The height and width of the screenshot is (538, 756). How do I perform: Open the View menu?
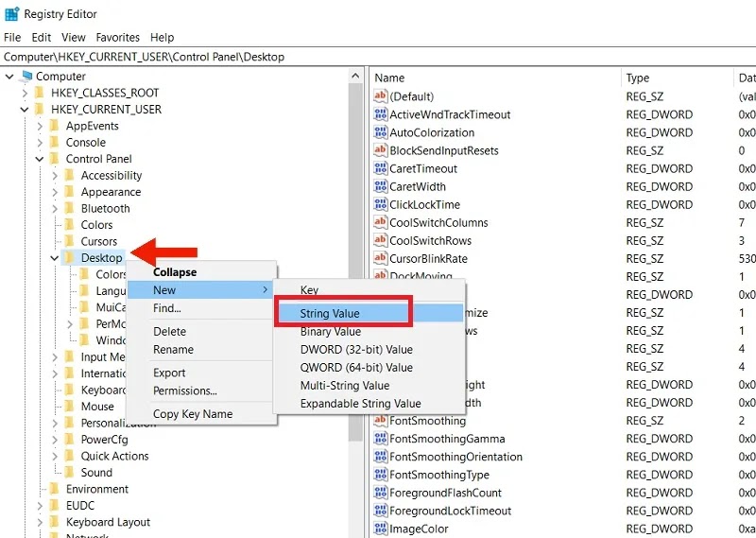point(74,37)
